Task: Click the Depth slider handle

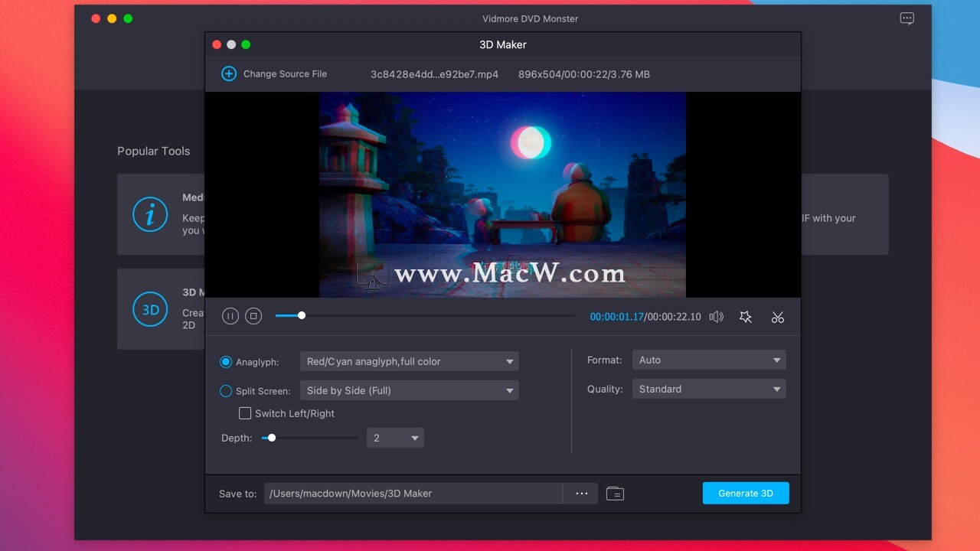Action: pos(272,438)
